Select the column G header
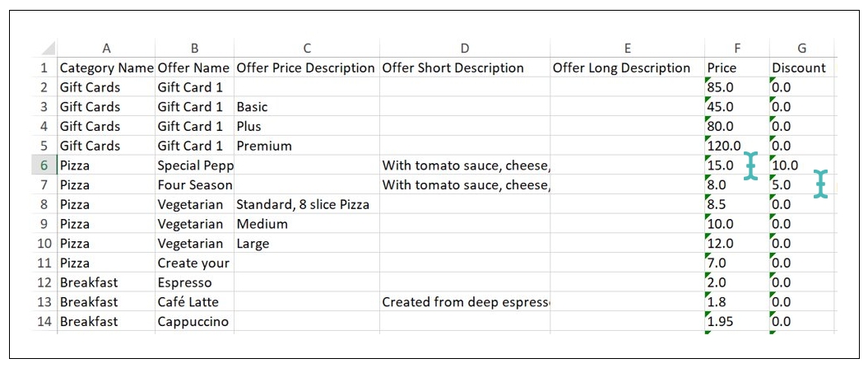This screenshot has height=368, width=868. pos(801,49)
